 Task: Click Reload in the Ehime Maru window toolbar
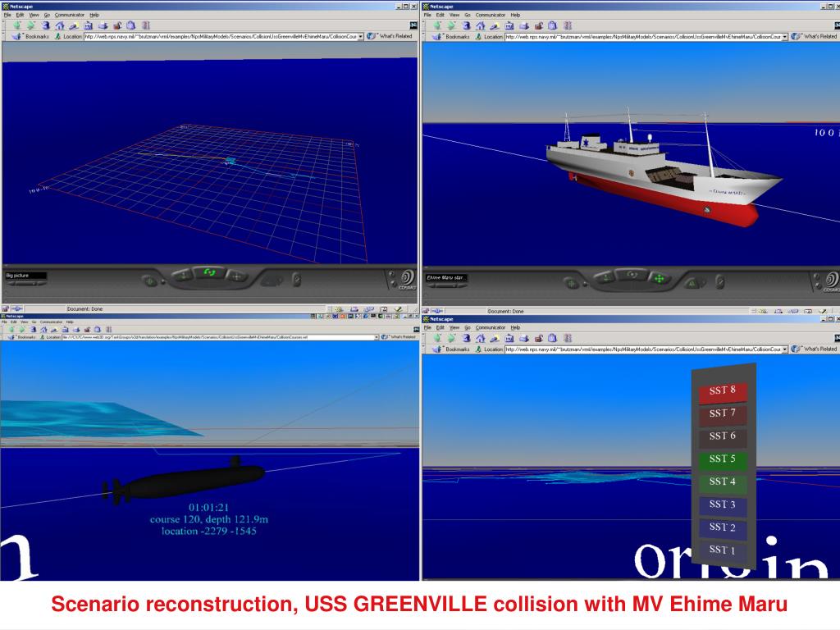tap(467, 25)
